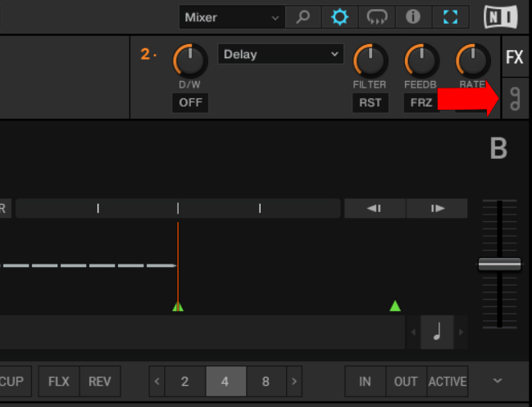
Task: Toggle fullscreen with the expand icon
Action: pyautogui.click(x=451, y=16)
